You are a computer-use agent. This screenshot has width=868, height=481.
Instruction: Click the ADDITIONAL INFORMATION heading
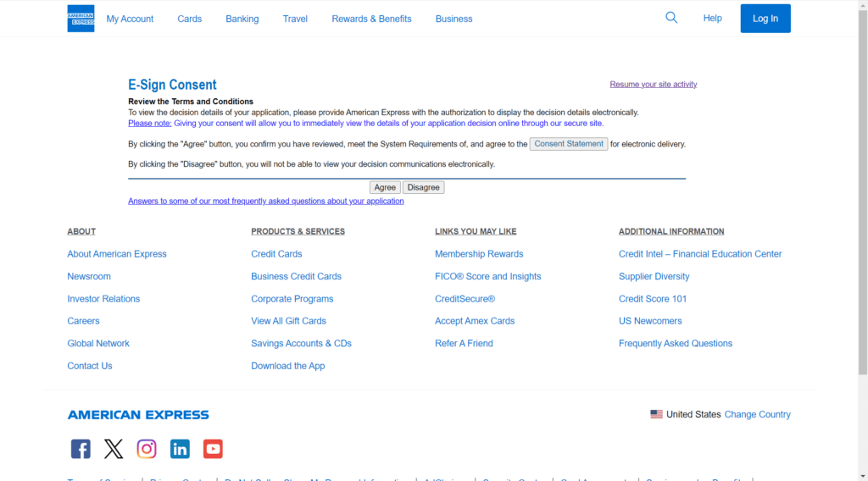click(671, 232)
